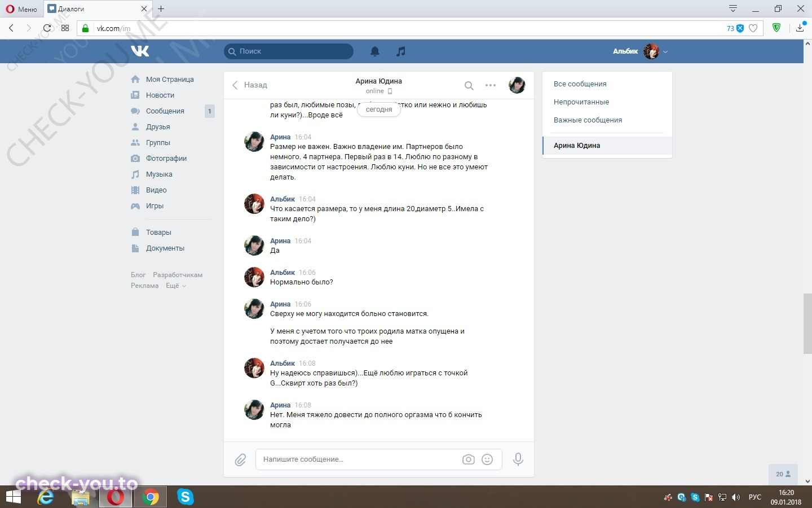Open Skype from taskbar
Screen dimensions: 812x508
185,497
